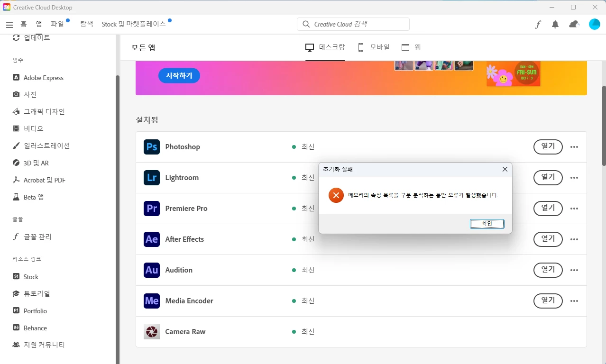Go to the 홈 menu item
Viewport: 606px width, 364px height.
pyautogui.click(x=24, y=24)
